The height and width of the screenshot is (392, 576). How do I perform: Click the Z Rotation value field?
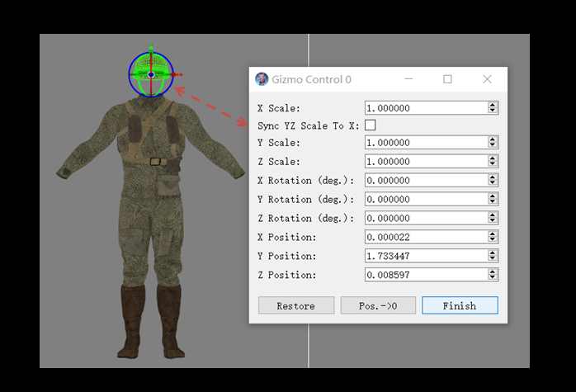[425, 218]
